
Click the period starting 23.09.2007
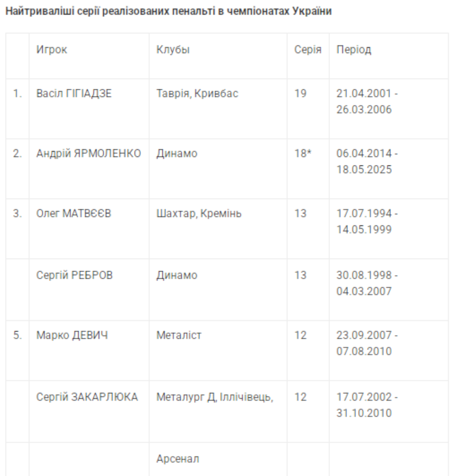(x=367, y=343)
